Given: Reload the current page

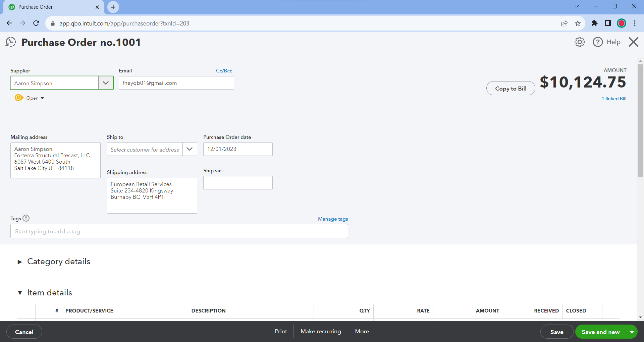Looking at the screenshot, I should pyautogui.click(x=36, y=23).
